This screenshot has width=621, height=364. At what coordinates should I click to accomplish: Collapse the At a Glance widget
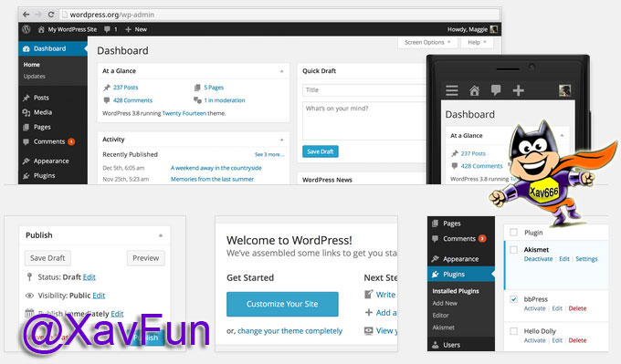pyautogui.click(x=281, y=71)
